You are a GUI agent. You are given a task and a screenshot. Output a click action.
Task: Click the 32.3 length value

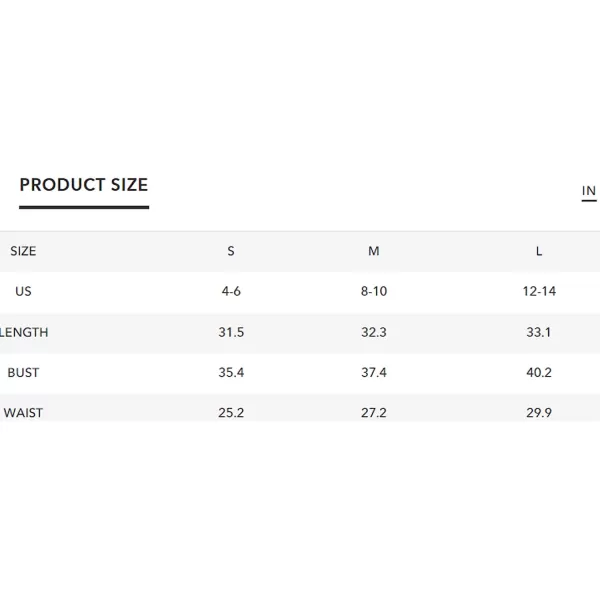coord(374,332)
